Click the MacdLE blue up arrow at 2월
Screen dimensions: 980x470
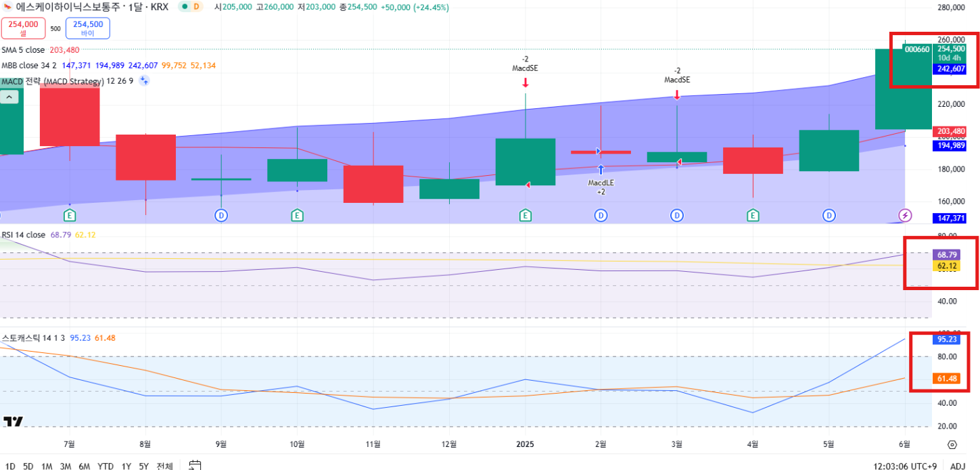pyautogui.click(x=601, y=170)
